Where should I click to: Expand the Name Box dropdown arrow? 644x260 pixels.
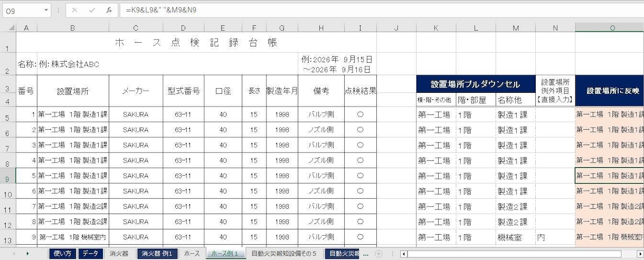pos(46,9)
